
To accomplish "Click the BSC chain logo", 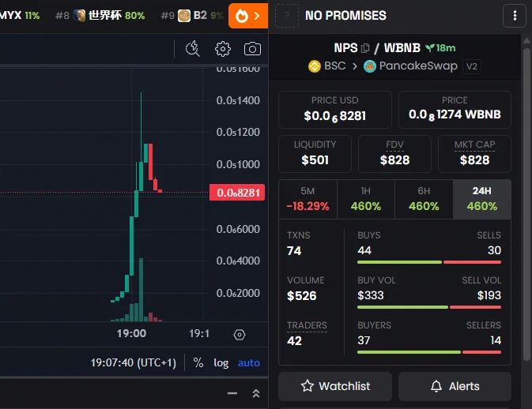I will click(x=314, y=66).
